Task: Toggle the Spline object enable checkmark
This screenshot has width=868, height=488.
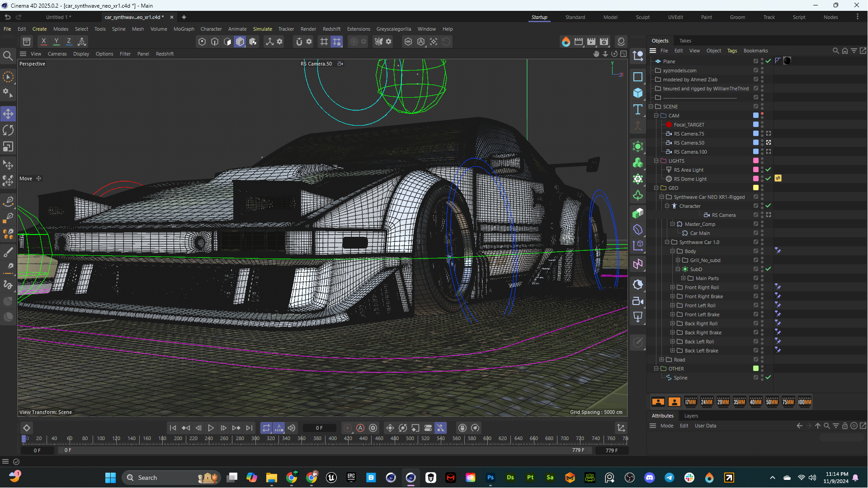Action: tap(768, 377)
